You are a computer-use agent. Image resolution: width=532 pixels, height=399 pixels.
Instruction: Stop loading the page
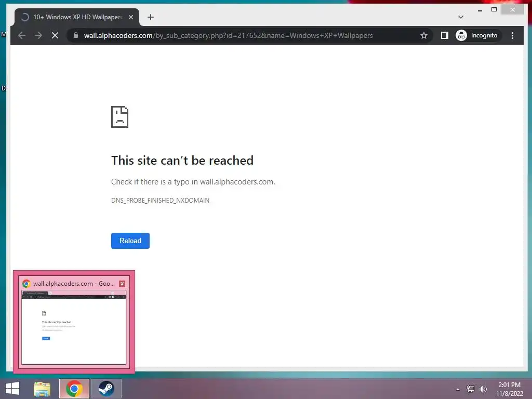click(55, 35)
